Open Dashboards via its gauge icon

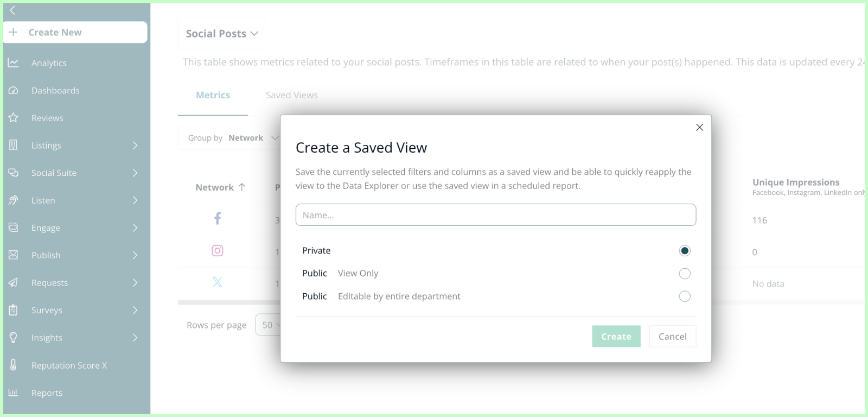pos(14,91)
